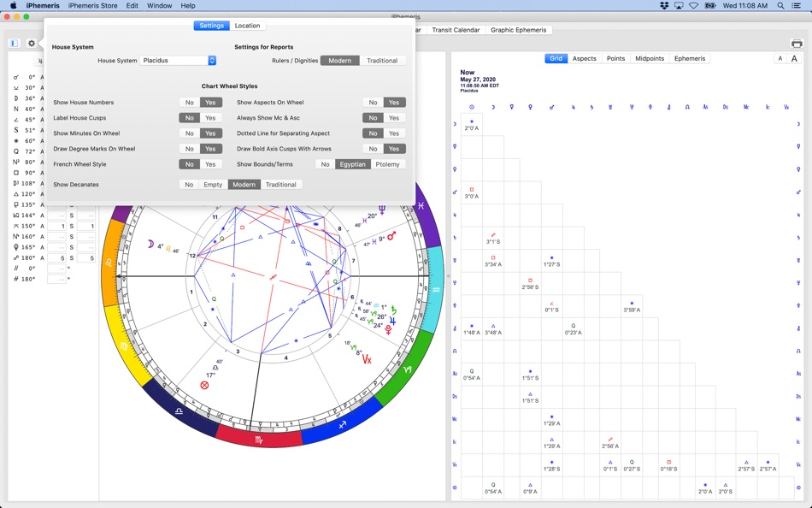Viewport: 812px width, 508px height.
Task: Open the gear settings icon top left
Action: coord(31,41)
